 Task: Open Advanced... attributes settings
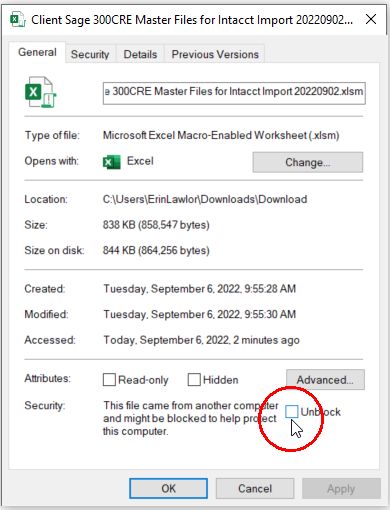325,380
